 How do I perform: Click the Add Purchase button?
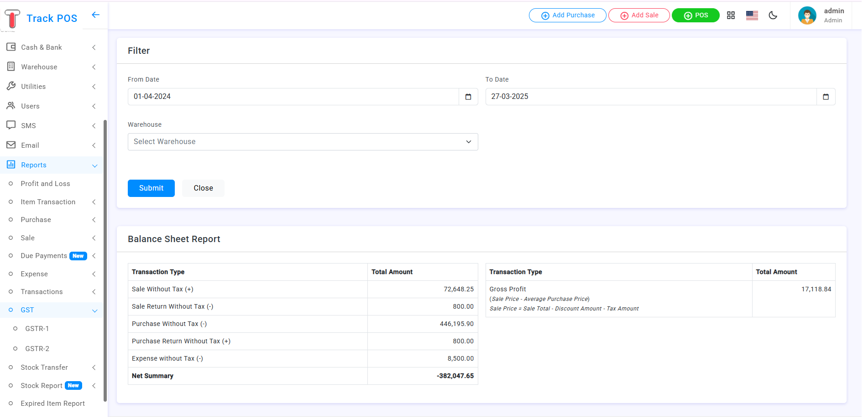coord(567,16)
